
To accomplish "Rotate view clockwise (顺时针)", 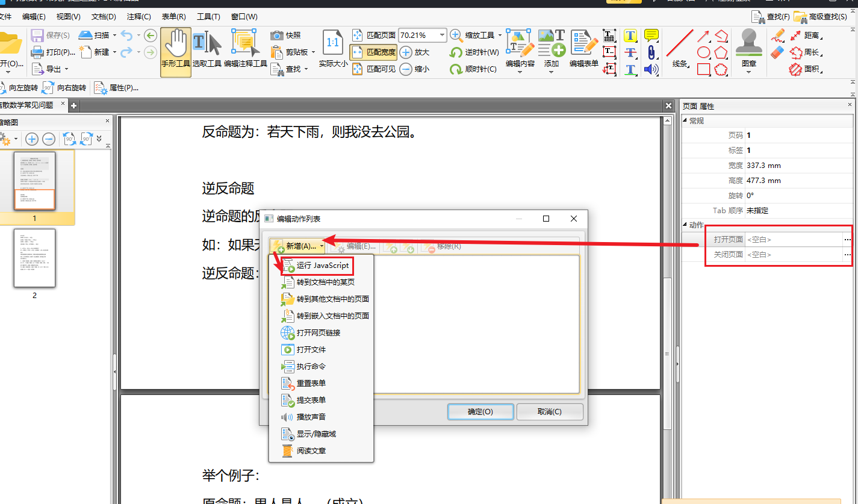I will pyautogui.click(x=474, y=69).
